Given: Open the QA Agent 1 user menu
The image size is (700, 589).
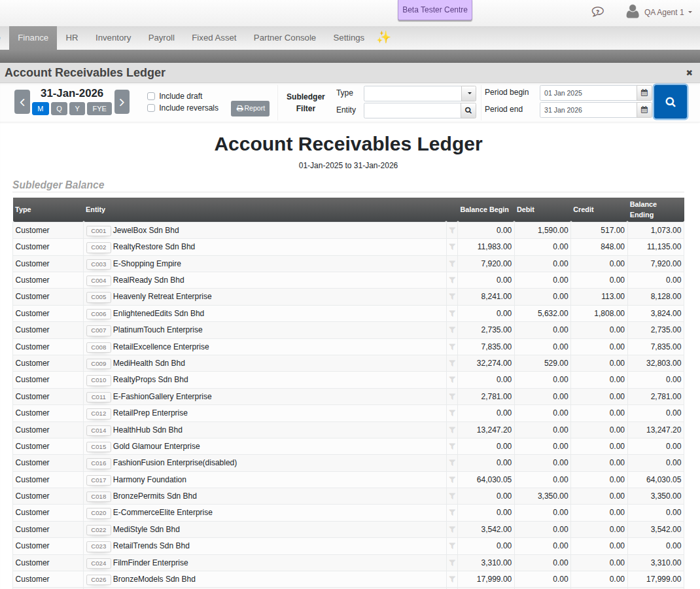Looking at the screenshot, I should 659,12.
